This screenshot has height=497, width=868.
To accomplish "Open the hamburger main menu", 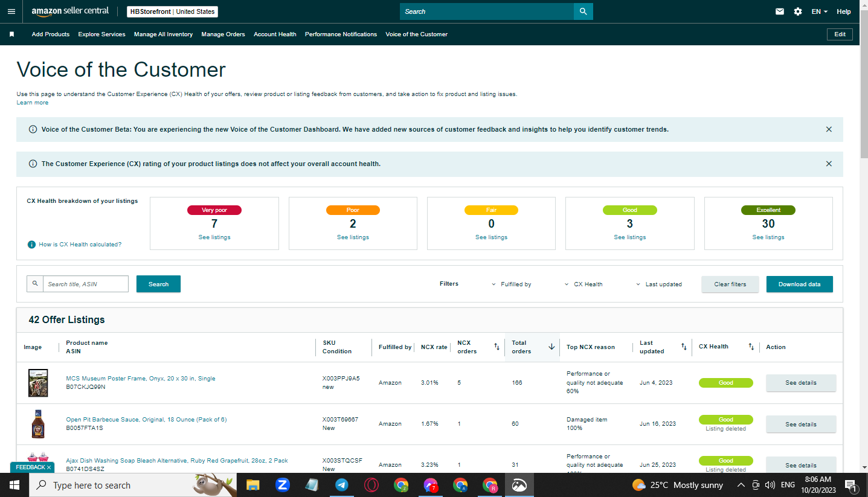I will tap(11, 11).
